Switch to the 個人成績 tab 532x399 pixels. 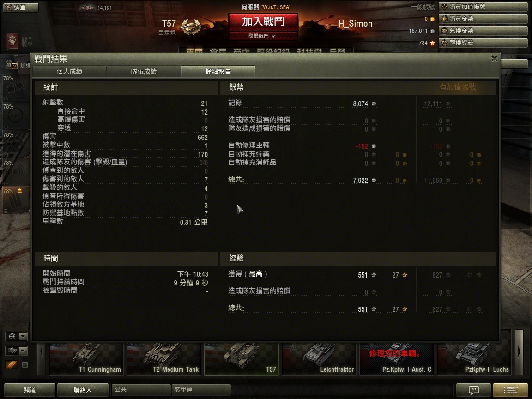click(x=69, y=72)
